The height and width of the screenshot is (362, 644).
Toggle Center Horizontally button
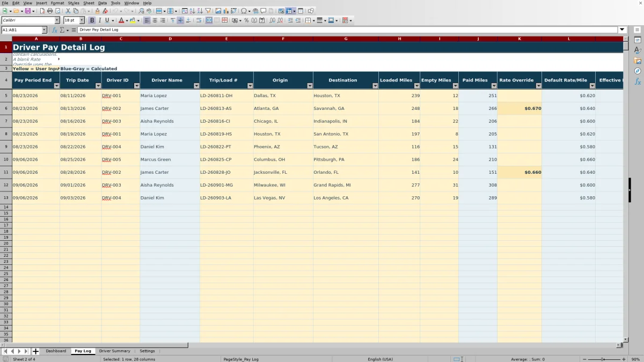point(155,20)
